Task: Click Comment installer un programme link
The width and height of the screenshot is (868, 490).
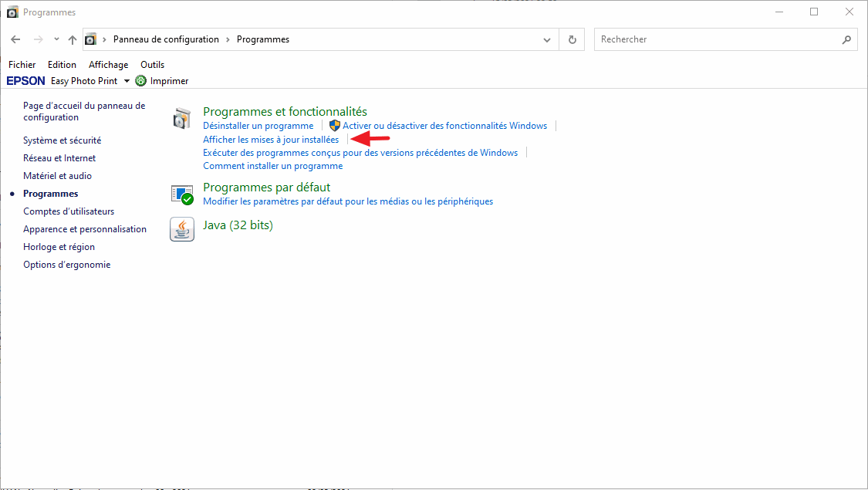Action: click(x=273, y=166)
